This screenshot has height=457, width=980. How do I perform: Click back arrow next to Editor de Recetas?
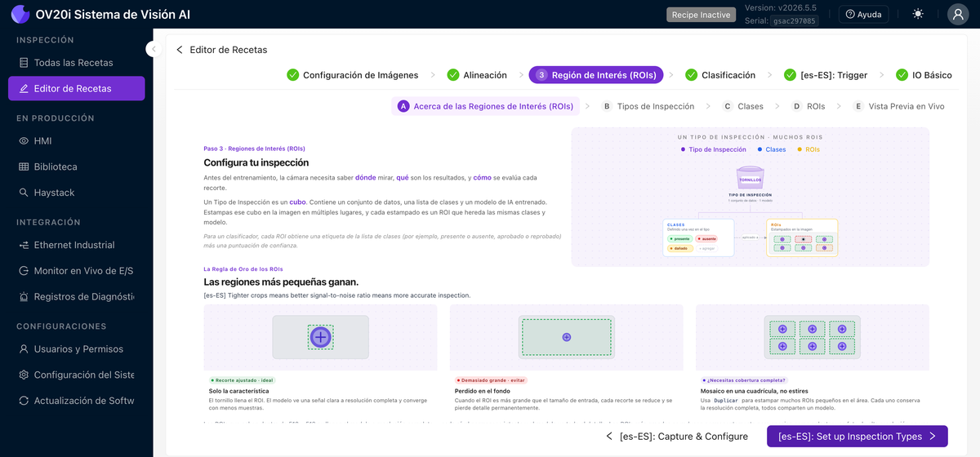click(180, 50)
